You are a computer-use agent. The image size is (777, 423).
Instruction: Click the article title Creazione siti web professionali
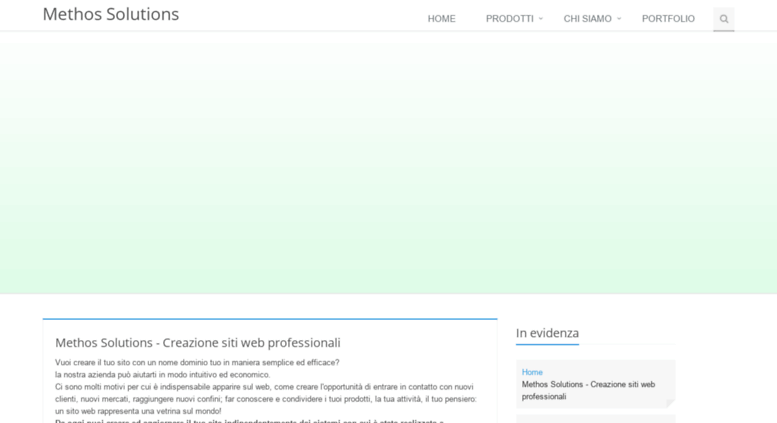198,343
